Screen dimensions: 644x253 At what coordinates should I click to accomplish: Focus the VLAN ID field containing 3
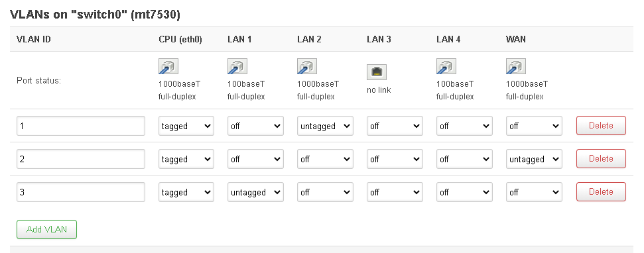(81, 192)
